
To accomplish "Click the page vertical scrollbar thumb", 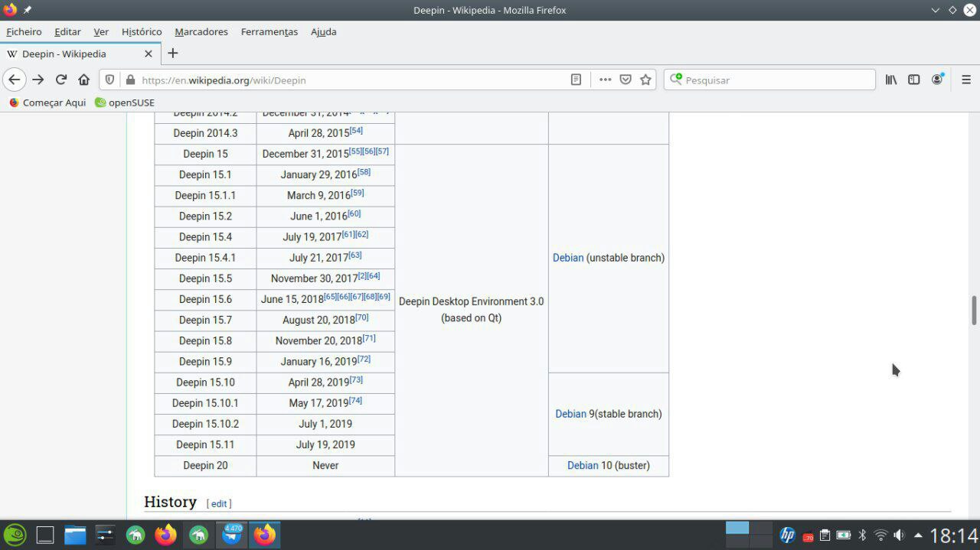I will pos(975,310).
